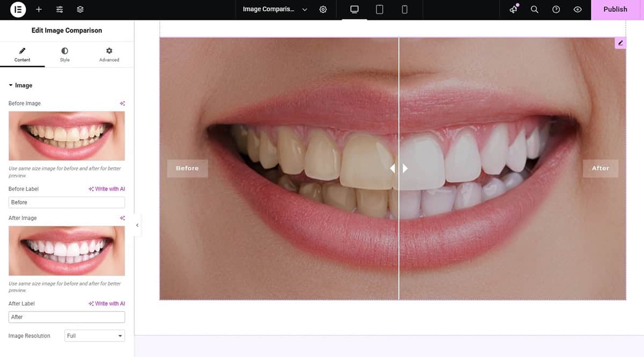Screen dimensions: 644x357
Task: Click the After label on preview
Action: 601,168
